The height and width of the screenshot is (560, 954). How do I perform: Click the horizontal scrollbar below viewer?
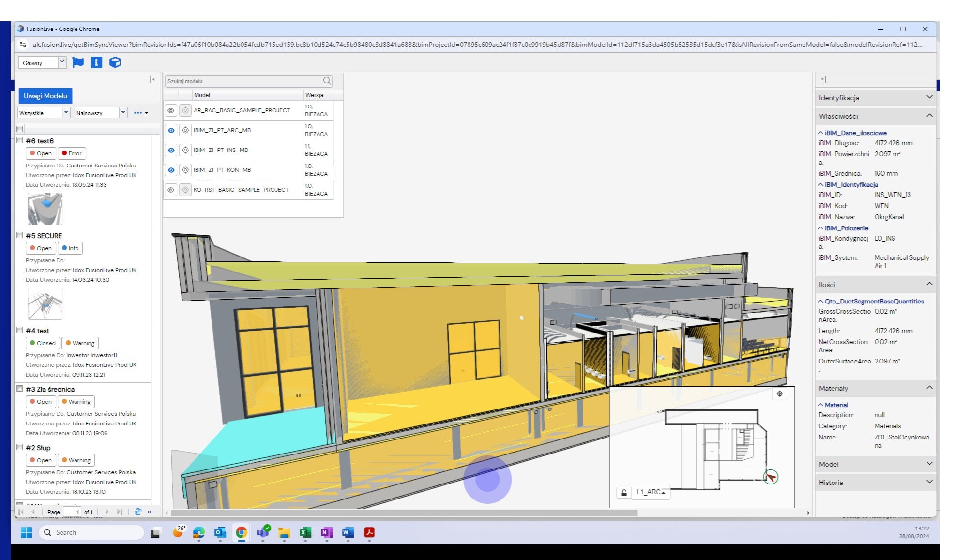pos(404,513)
